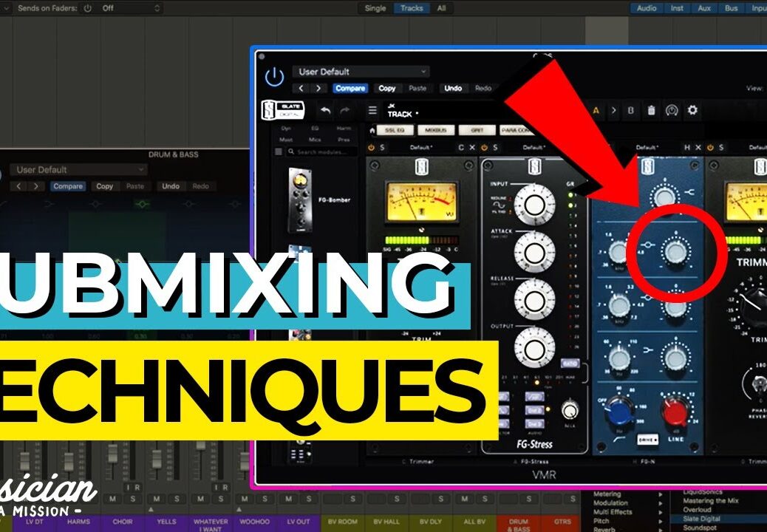Click the FG-Stress RELEASE knob
Viewport: 767px width, 532px height.
tap(535, 300)
